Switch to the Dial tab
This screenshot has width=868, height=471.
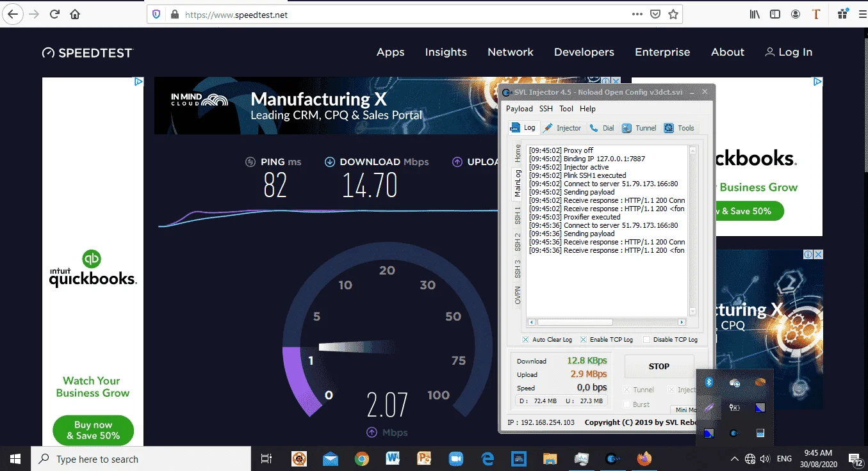tap(602, 128)
